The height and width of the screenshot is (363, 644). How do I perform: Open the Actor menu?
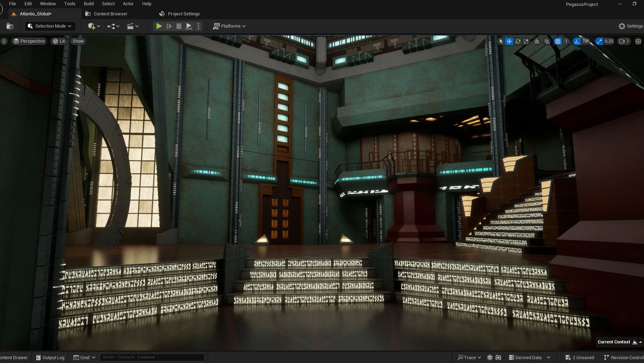[x=128, y=3]
